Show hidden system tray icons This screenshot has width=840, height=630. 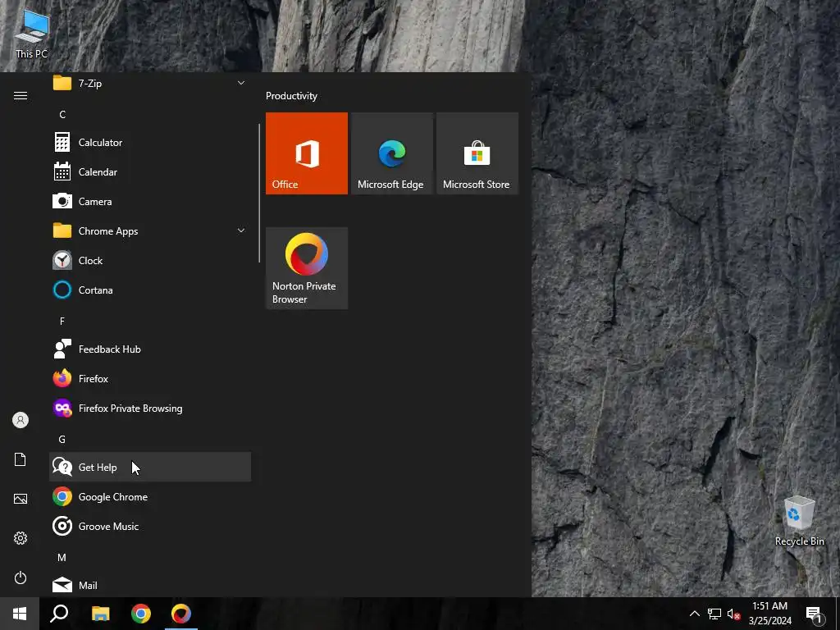pyautogui.click(x=694, y=614)
